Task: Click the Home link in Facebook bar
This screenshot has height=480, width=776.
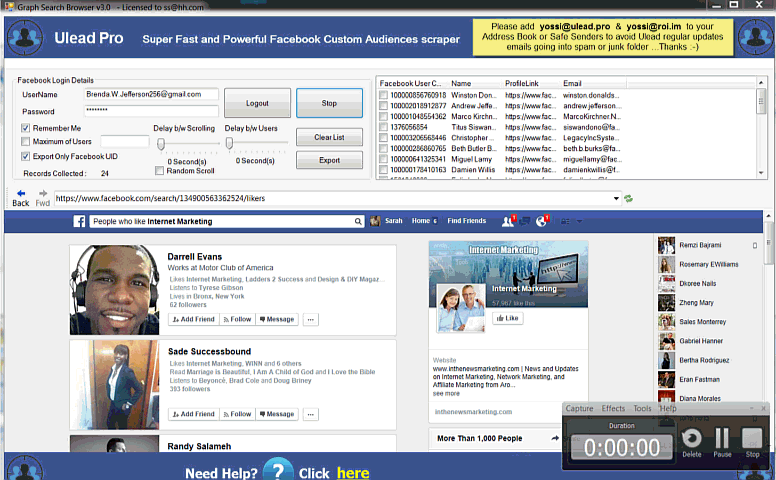Action: (x=421, y=221)
